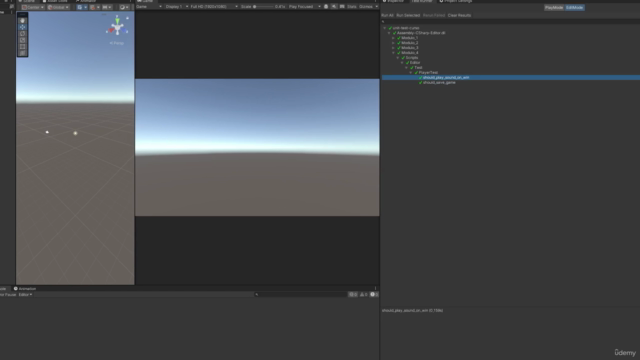Screen dimensions: 640x360
Task: Collapse the unit-test-curso root node
Action: pos(384,28)
